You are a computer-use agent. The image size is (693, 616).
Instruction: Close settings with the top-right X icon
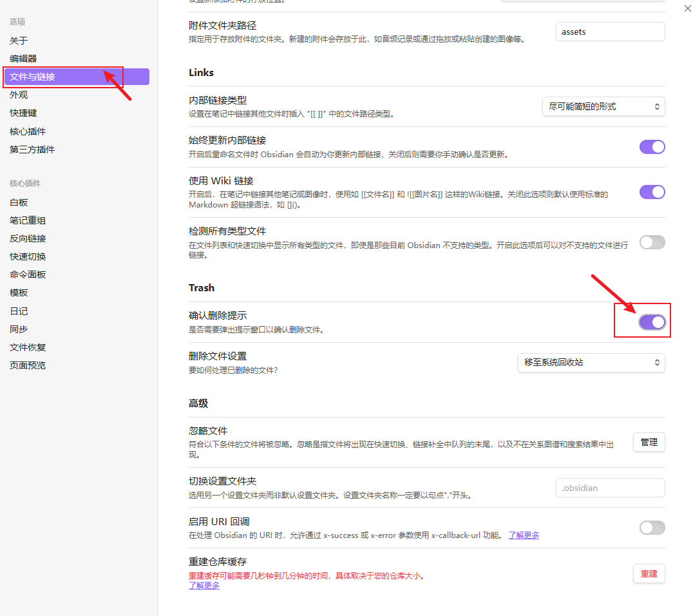[x=686, y=8]
